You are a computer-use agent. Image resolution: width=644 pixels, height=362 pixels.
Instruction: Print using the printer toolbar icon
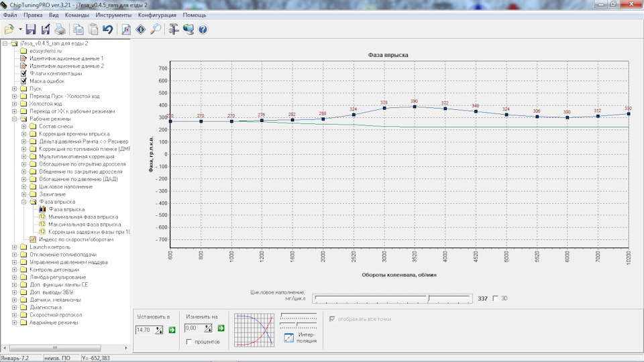click(60, 29)
